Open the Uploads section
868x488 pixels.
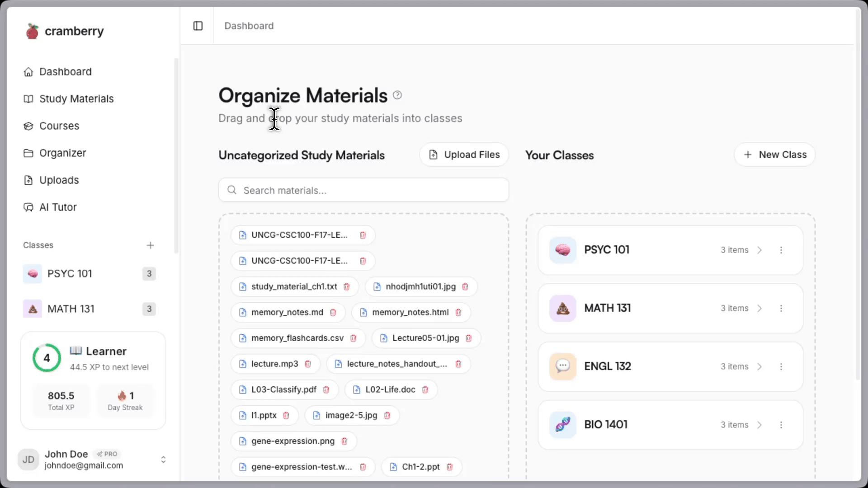[x=59, y=180]
